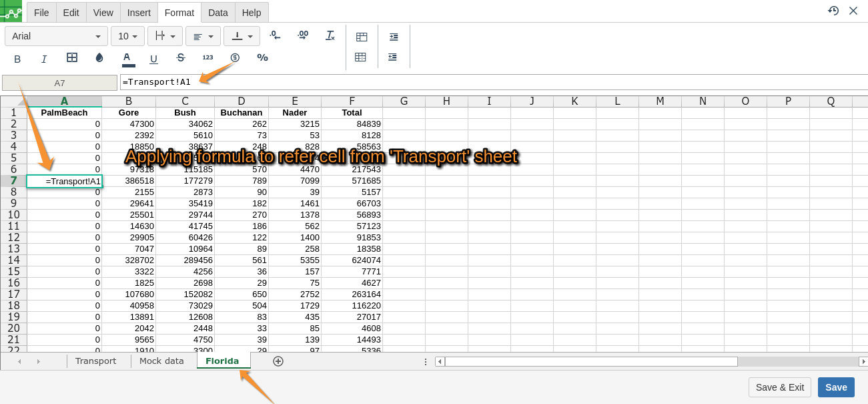Clear formatting with the Tx icon
The image size is (868, 404).
coord(330,35)
